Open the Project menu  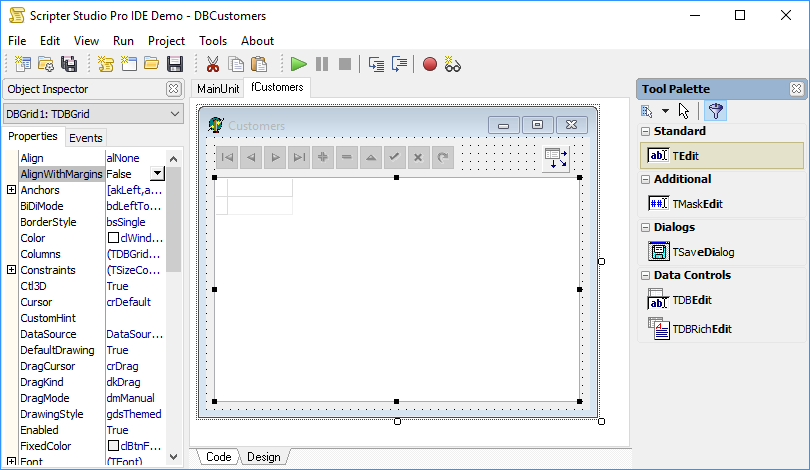(166, 40)
